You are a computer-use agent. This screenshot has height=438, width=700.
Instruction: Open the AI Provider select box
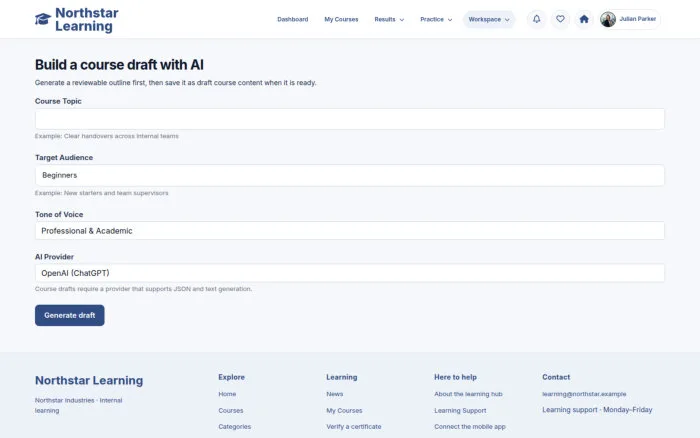[x=350, y=273]
